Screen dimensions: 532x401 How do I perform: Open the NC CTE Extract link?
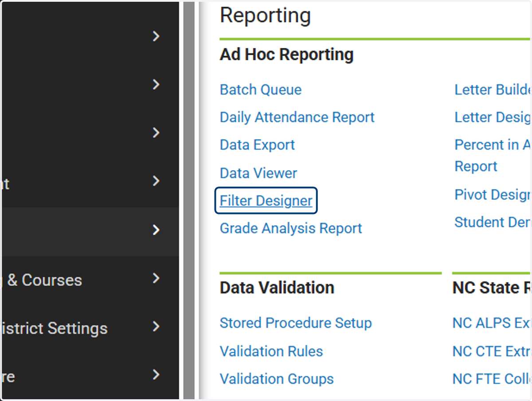click(492, 351)
